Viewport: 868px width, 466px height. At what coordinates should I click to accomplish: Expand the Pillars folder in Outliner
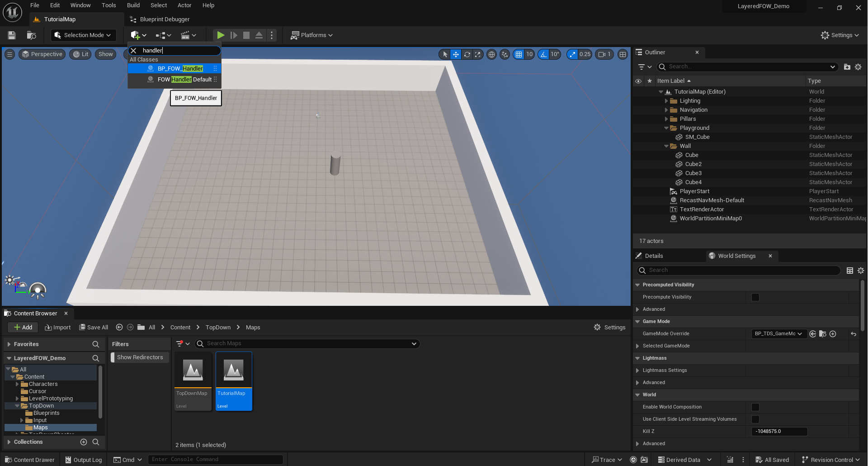(x=666, y=119)
